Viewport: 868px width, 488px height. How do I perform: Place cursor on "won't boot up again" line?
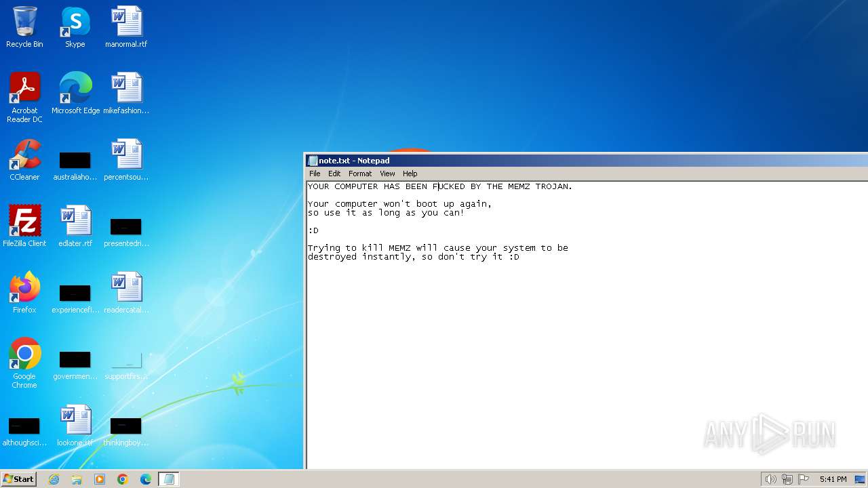399,203
